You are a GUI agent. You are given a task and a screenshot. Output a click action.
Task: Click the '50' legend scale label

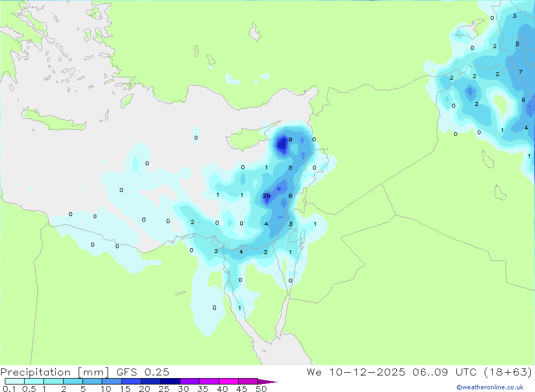261,389
